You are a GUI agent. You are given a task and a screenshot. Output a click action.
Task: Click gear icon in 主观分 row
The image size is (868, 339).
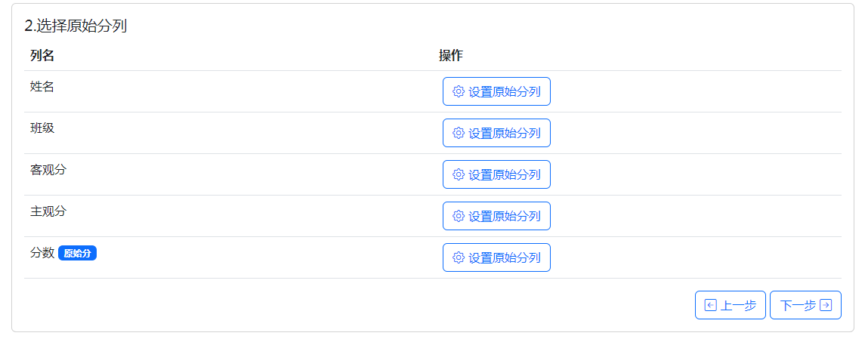coord(459,216)
